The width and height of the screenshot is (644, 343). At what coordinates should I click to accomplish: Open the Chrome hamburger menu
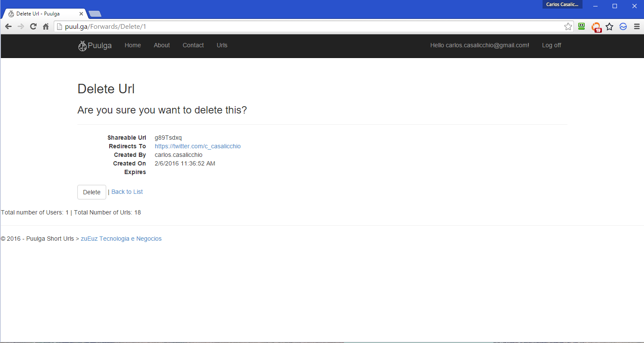[x=637, y=27]
